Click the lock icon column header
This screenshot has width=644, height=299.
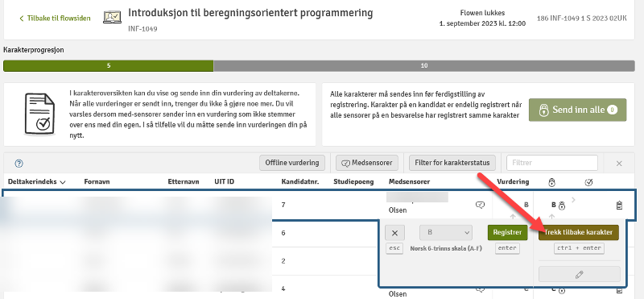552,182
